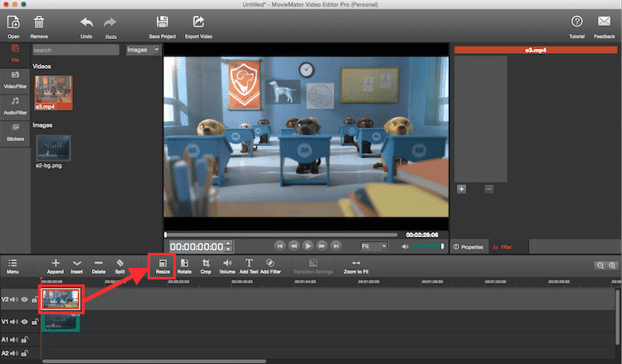622x364 pixels.
Task: Delete selected clip from timeline toolbar
Action: click(99, 263)
